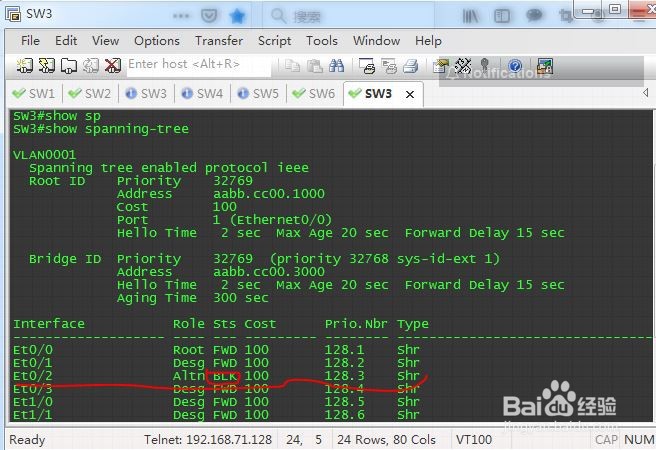
Task: Click the Print printer toolbar icon
Action: tap(411, 66)
